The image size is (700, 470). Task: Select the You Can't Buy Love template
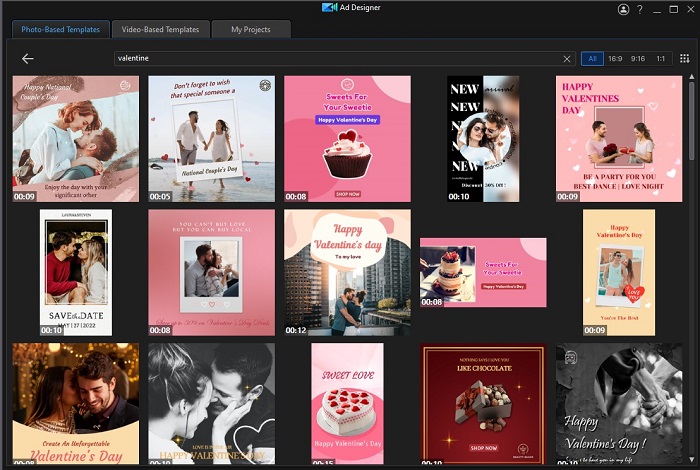[212, 272]
